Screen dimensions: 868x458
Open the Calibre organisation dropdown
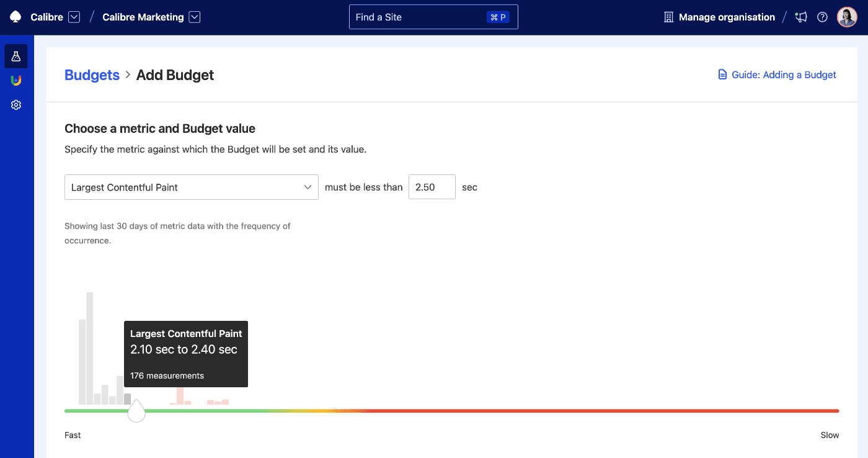[x=74, y=17]
